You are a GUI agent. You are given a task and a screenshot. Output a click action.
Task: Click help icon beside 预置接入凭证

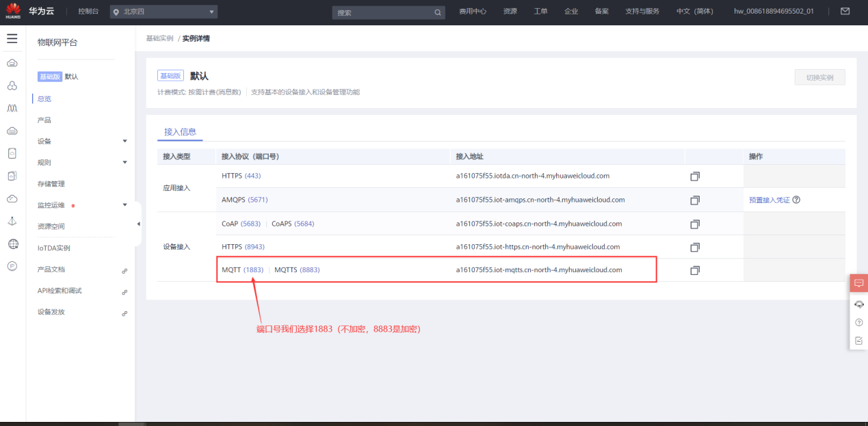(796, 200)
